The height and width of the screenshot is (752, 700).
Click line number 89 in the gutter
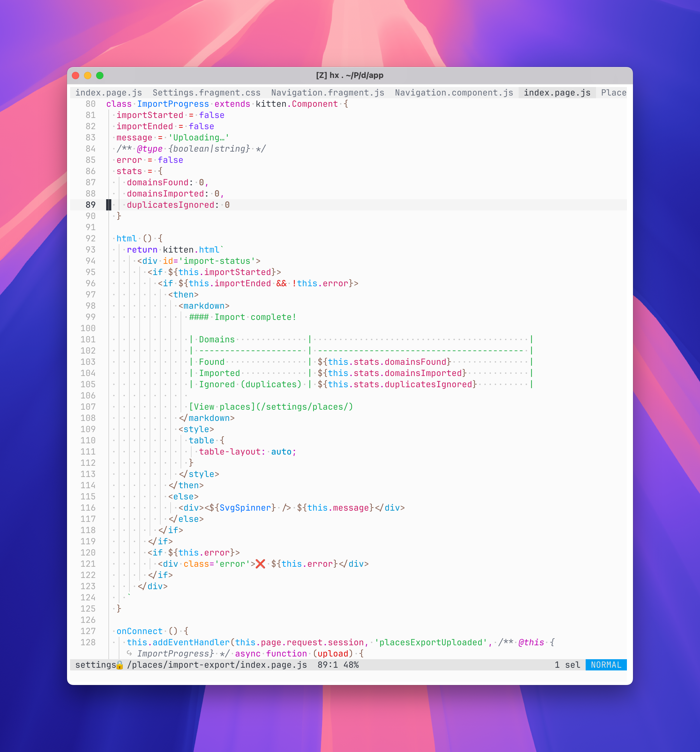point(91,205)
